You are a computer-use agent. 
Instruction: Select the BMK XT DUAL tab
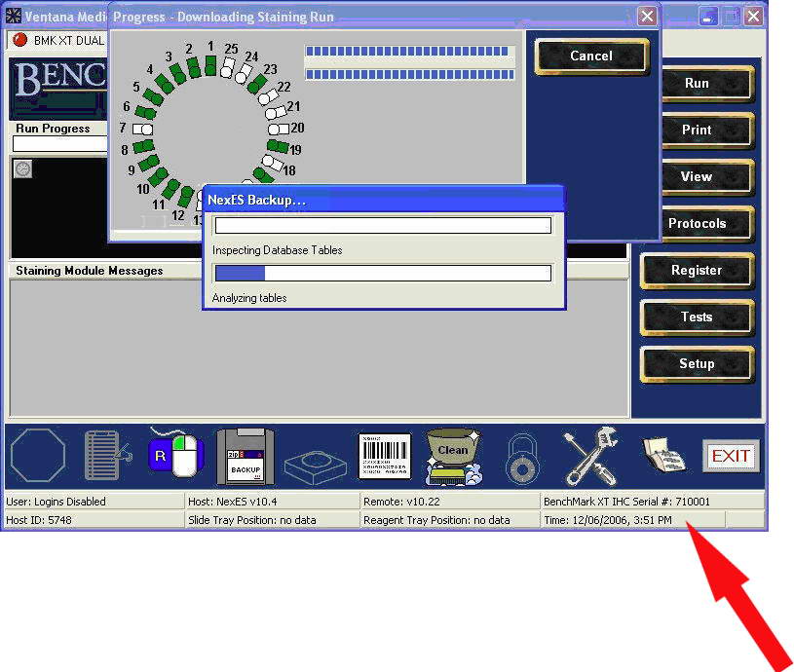[58, 40]
